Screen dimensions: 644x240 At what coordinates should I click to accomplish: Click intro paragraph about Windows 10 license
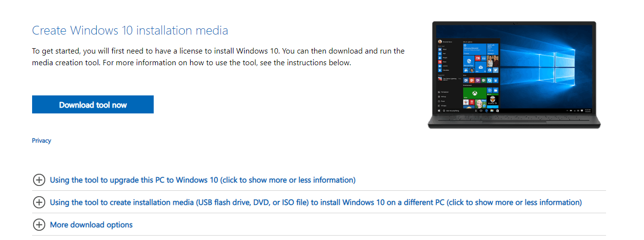pyautogui.click(x=218, y=57)
